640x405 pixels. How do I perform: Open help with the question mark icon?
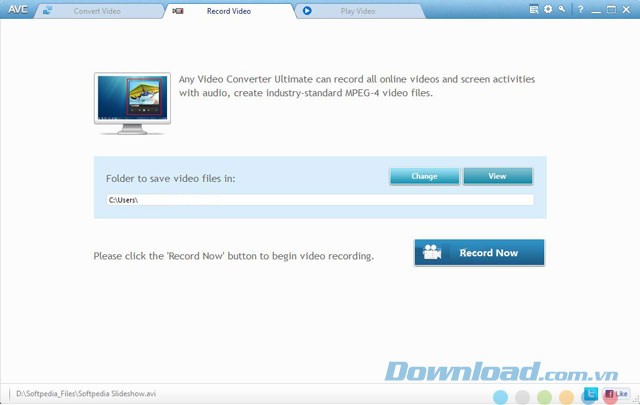coord(580,9)
